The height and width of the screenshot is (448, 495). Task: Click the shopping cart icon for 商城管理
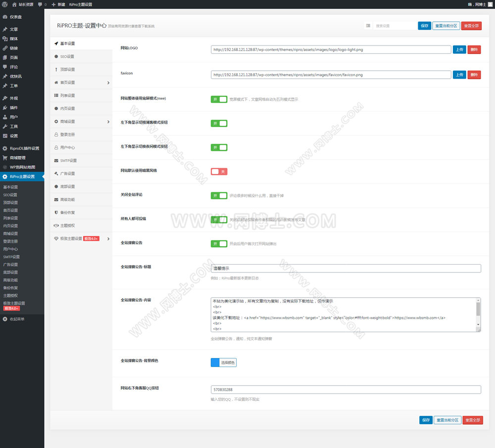(5, 158)
